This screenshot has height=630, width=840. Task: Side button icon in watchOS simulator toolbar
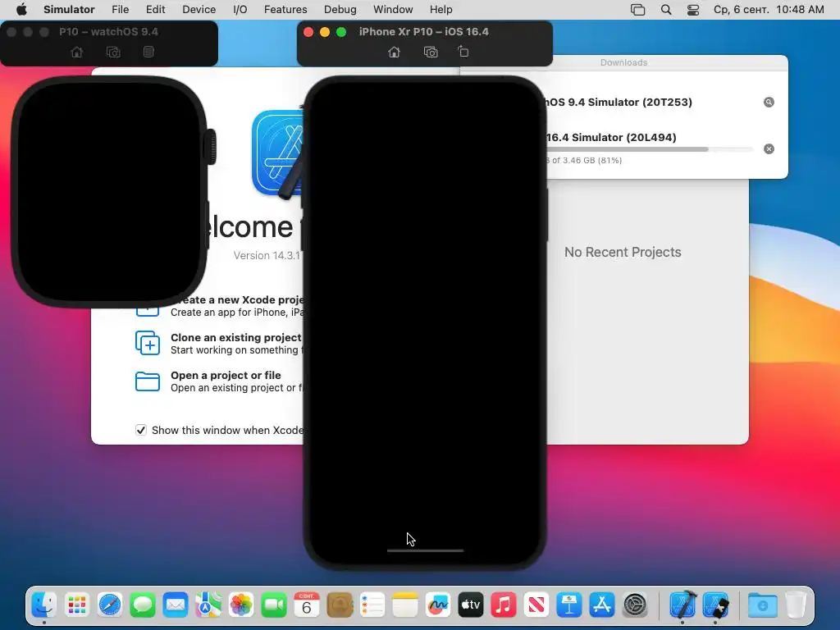(x=149, y=52)
